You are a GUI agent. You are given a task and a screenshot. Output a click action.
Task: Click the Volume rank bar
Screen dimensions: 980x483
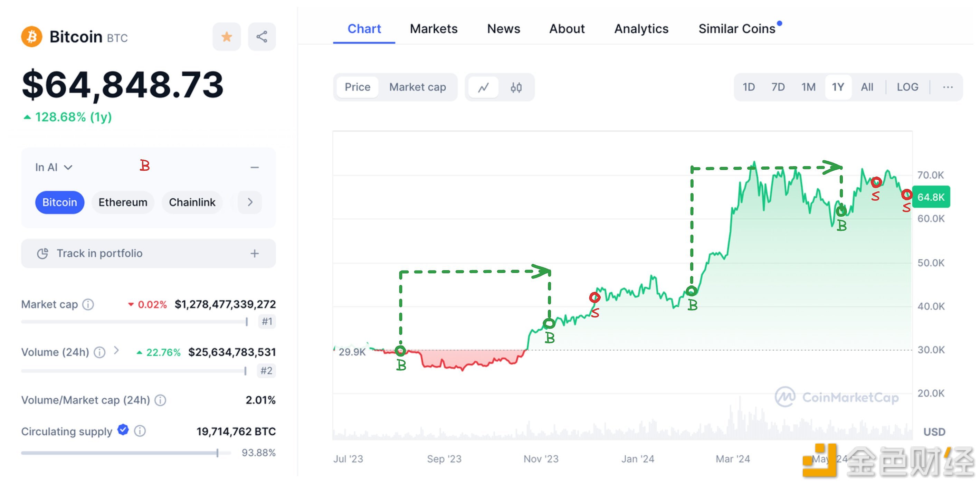tap(134, 371)
